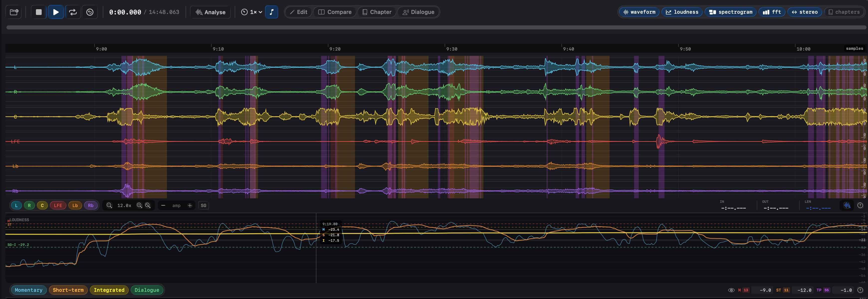Stop playback with the square button
Image resolution: width=868 pixels, height=299 pixels.
pos(39,12)
